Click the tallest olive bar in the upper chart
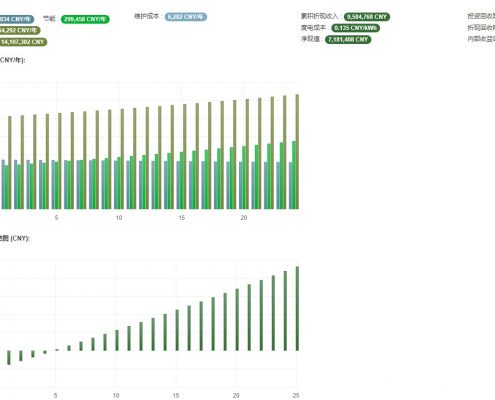Screen dimensions: 495x400 [x=297, y=152]
